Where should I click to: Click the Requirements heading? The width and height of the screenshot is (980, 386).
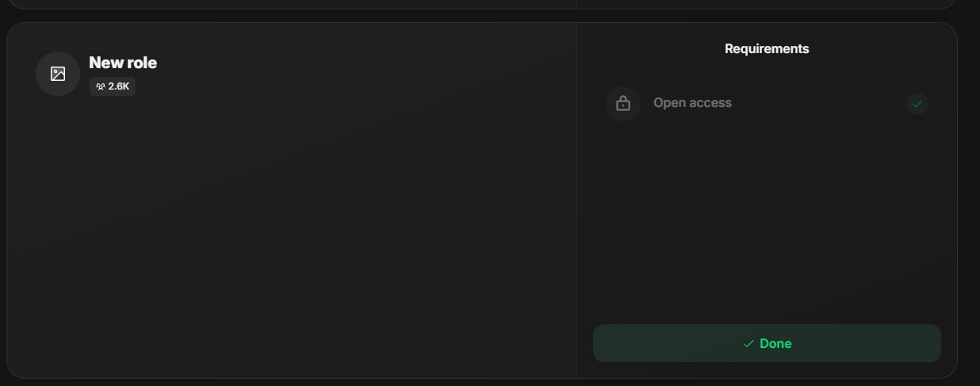point(767,48)
